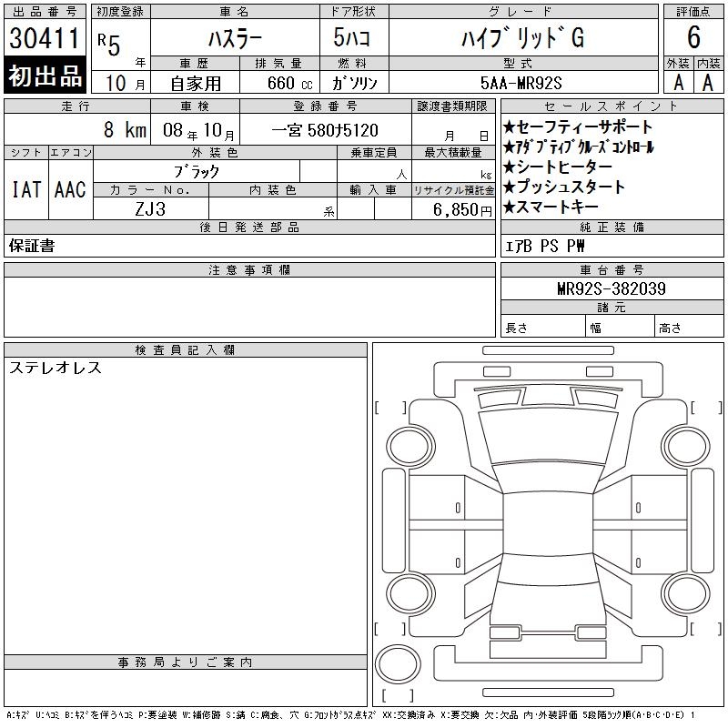Click the リサイクル預託金 header

(x=453, y=190)
